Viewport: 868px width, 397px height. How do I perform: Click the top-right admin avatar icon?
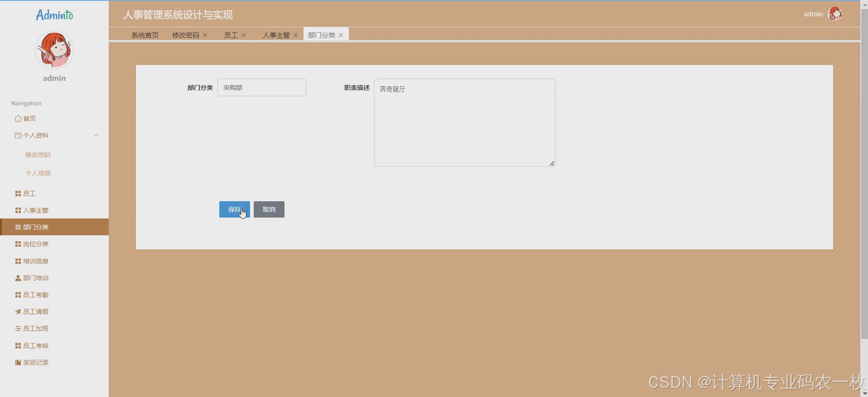[835, 14]
